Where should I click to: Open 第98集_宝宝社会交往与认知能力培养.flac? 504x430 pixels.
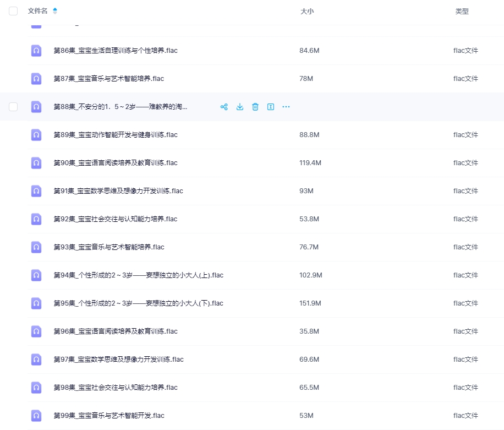pos(116,387)
